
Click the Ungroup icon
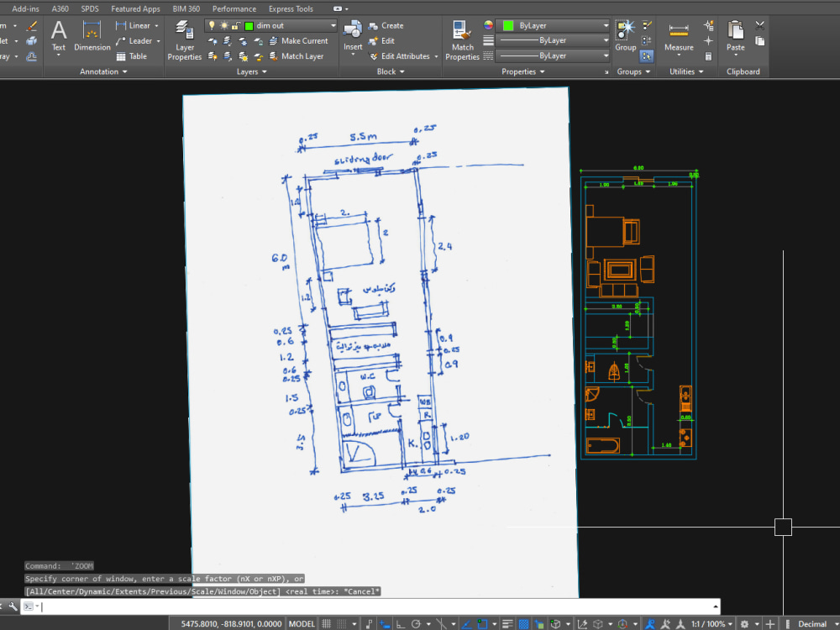click(x=647, y=25)
